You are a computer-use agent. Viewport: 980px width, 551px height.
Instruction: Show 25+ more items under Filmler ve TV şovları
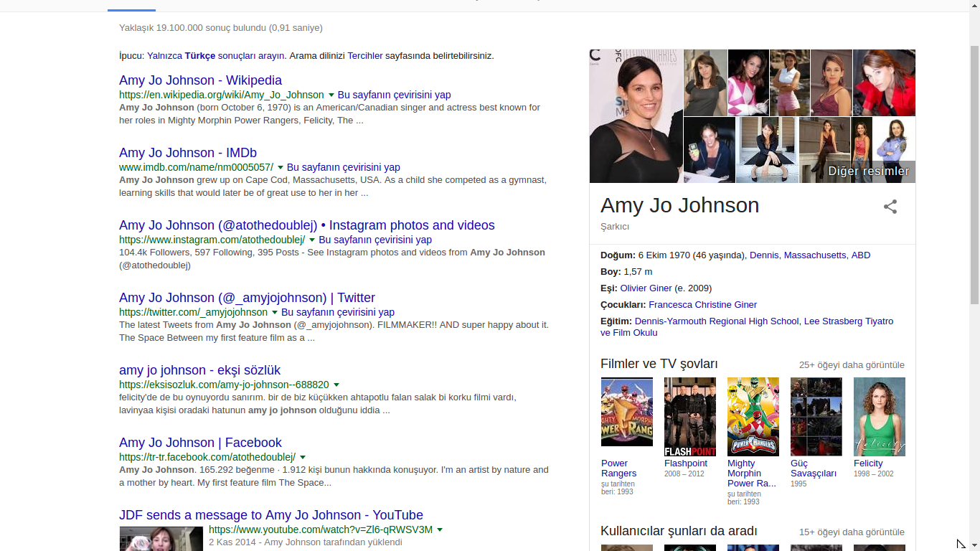[x=852, y=365]
